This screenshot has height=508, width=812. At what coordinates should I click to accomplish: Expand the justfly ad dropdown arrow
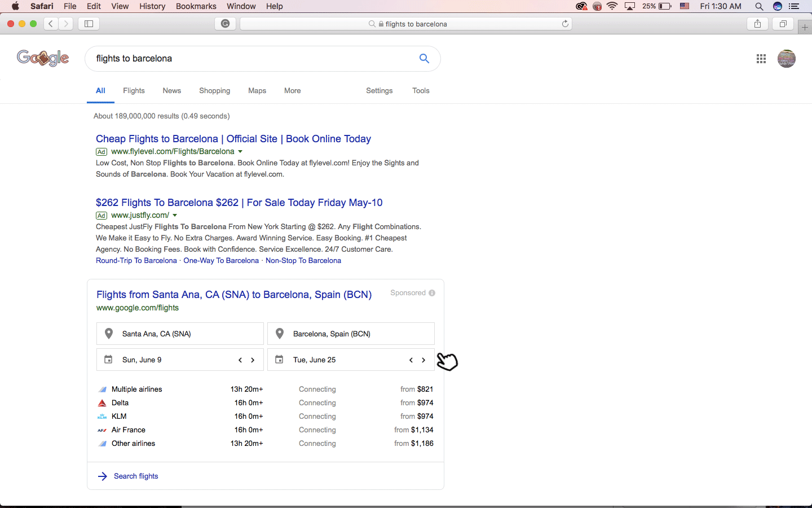pos(175,215)
